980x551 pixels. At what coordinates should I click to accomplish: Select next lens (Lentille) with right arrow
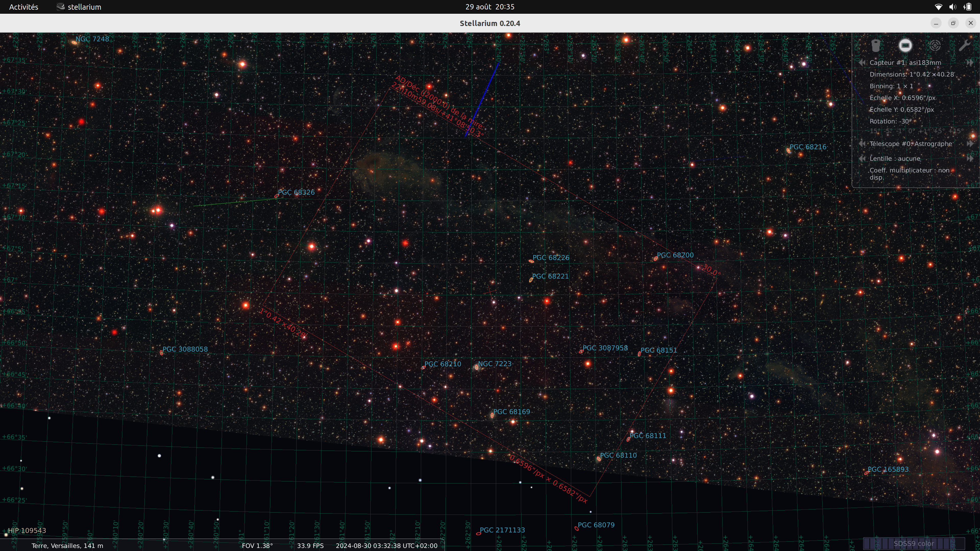click(970, 159)
